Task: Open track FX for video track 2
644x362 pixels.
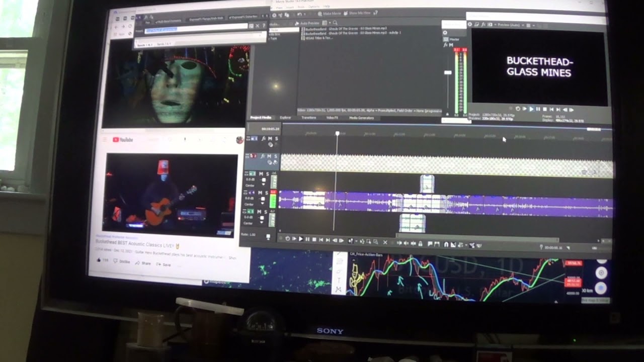Action: click(263, 156)
